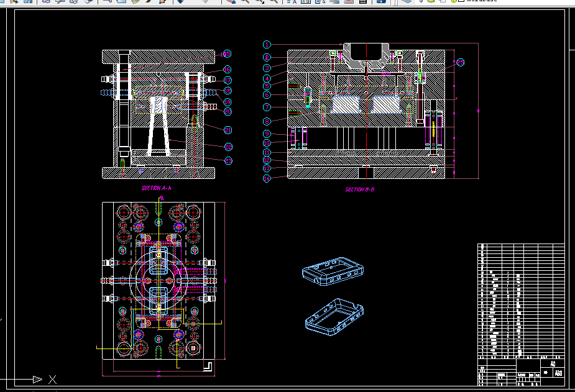This screenshot has height=392, width=575.
Task: Click the SECTION B-B label
Action: click(360, 189)
